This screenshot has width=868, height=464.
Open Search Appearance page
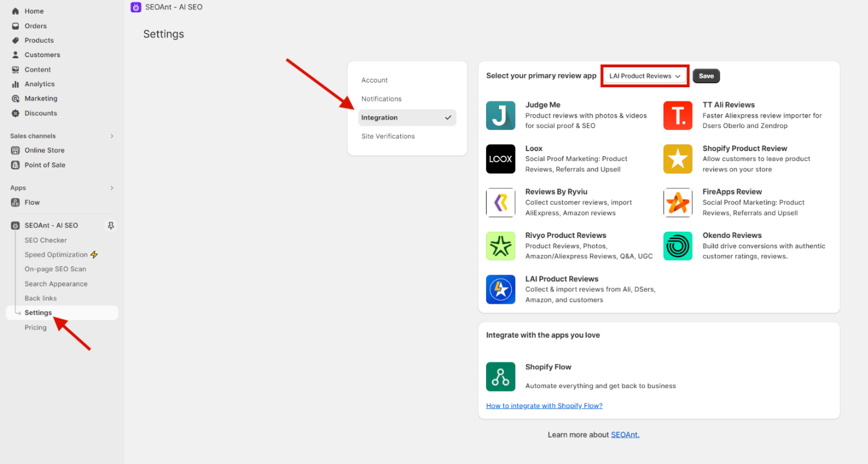pyautogui.click(x=56, y=284)
